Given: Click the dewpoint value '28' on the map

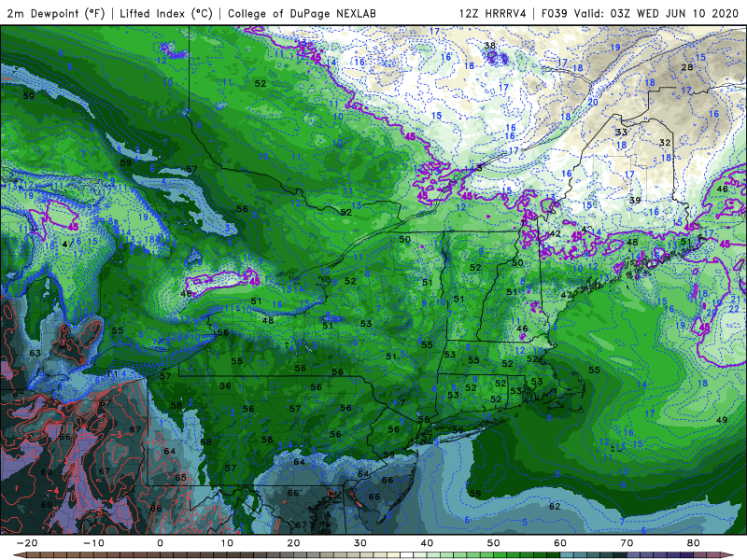Looking at the screenshot, I should point(686,67).
